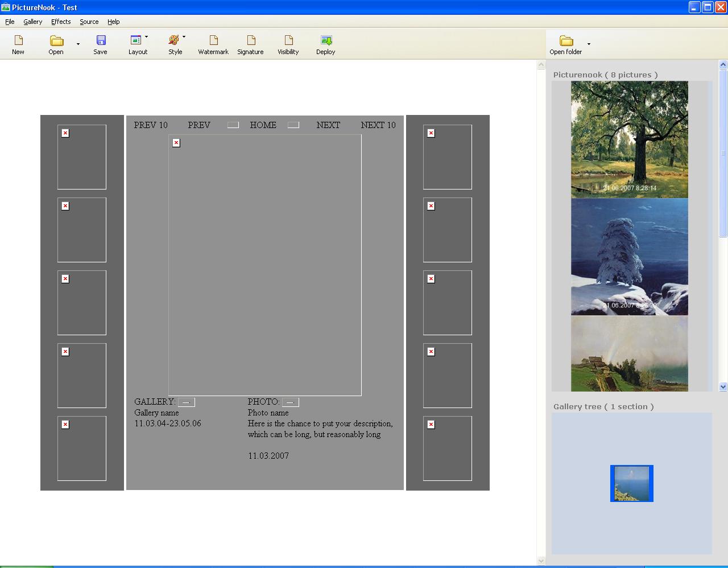Expand the Style dropdown arrow

184,37
